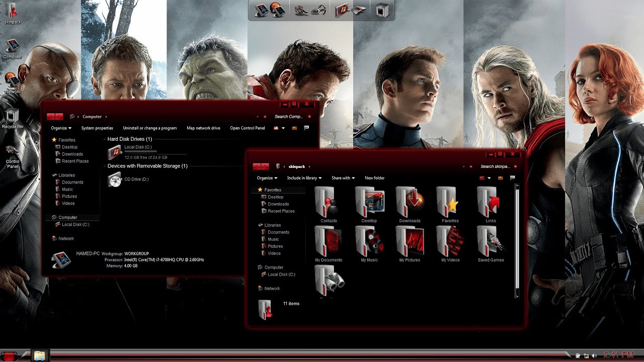Click the skinpack window vertical scrollbar
Image resolution: width=644 pixels, height=362 pixels.
pyautogui.click(x=517, y=241)
